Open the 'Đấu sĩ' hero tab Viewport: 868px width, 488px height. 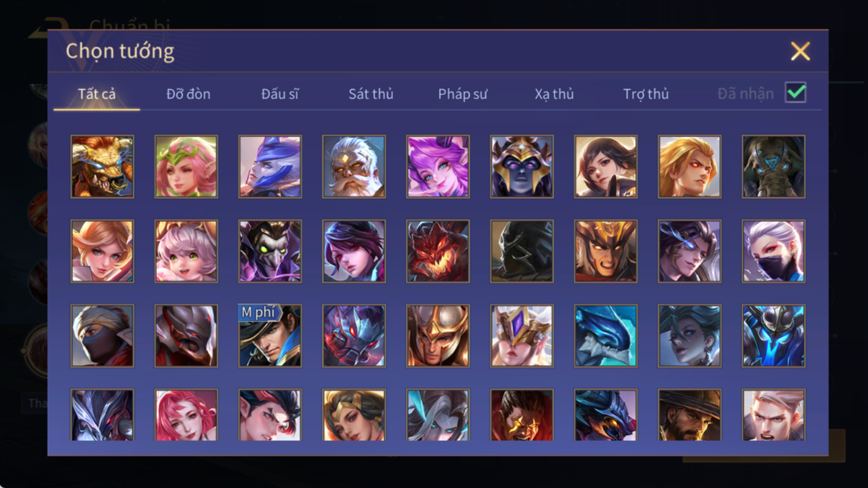click(280, 94)
